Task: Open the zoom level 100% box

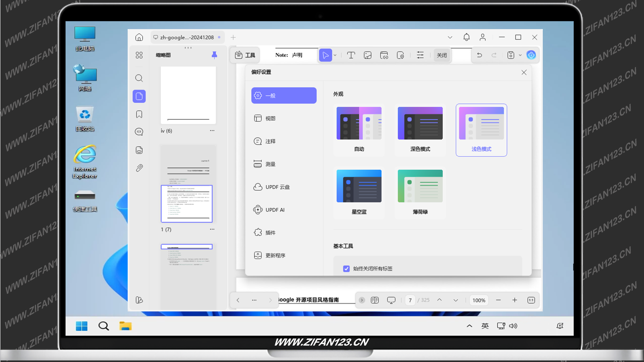Action: [479, 300]
